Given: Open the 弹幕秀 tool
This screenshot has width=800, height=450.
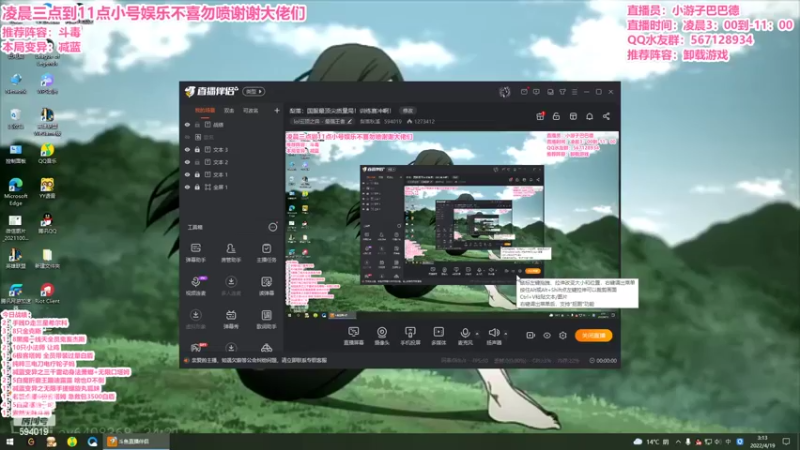Looking at the screenshot, I should (x=231, y=319).
